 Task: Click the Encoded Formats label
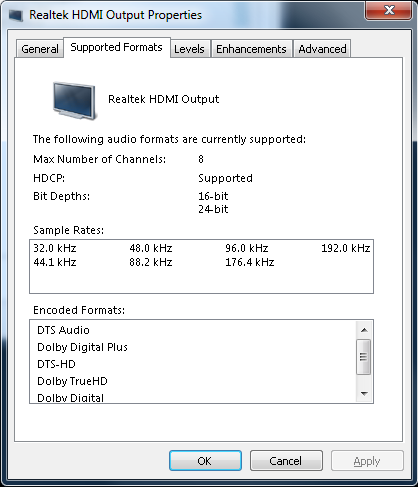[x=79, y=310]
